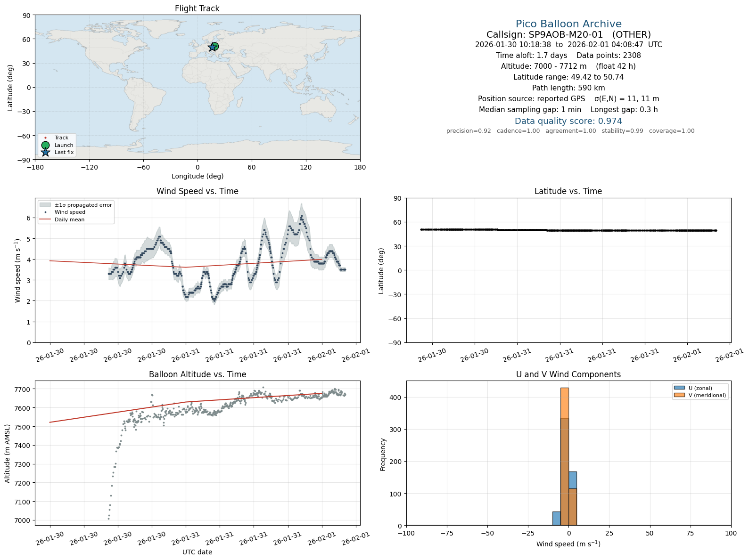Screen dimensions: 749x560
Task: Click the UTC flight date range line
Action: (568, 45)
